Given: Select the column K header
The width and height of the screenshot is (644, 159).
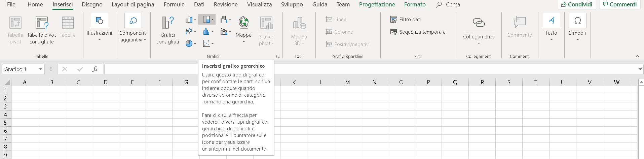Looking at the screenshot, I should point(294,82).
